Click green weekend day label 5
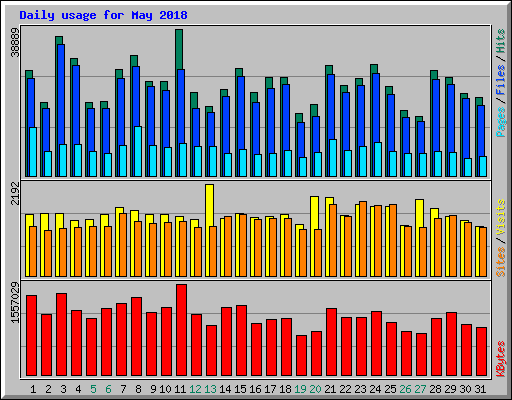 [93, 389]
